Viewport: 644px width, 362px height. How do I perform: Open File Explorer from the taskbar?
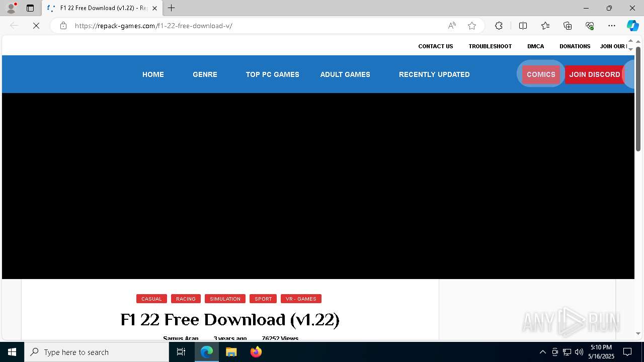(231, 352)
